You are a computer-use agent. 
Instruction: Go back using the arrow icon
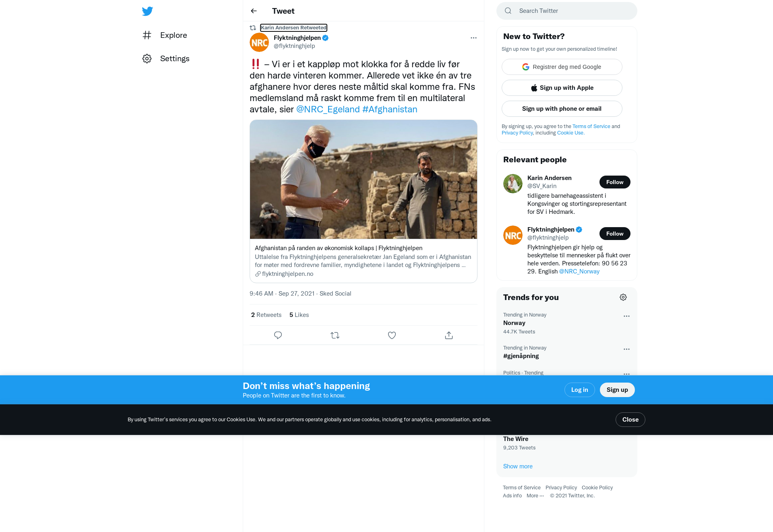[x=254, y=11]
